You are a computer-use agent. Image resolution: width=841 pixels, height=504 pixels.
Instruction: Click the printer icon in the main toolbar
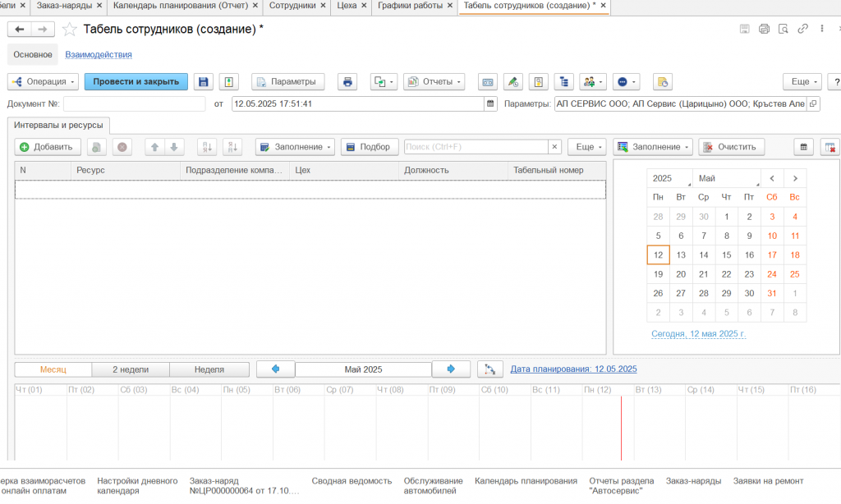pos(347,82)
